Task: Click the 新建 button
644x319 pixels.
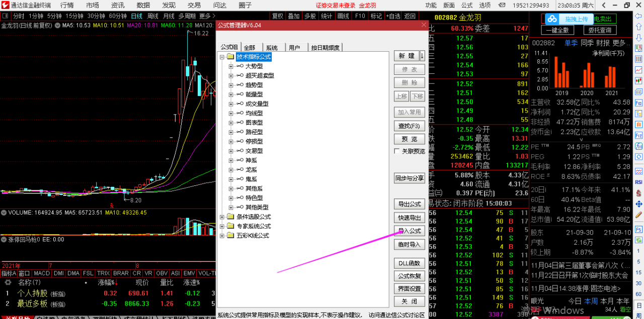Action: coord(407,56)
